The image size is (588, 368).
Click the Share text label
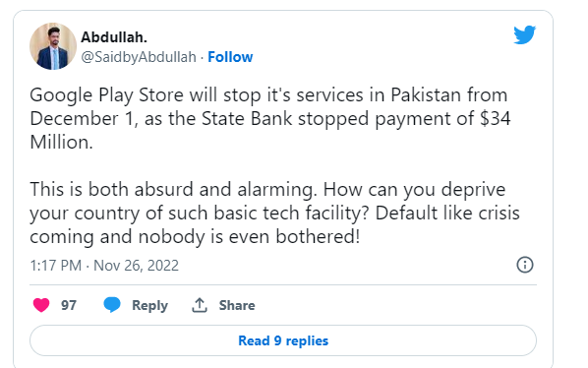pyautogui.click(x=237, y=305)
